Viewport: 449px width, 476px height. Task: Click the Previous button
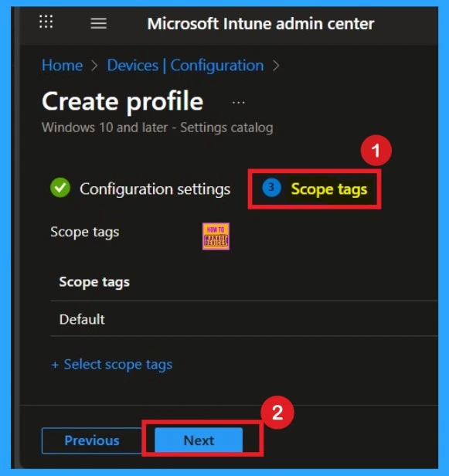(x=92, y=440)
